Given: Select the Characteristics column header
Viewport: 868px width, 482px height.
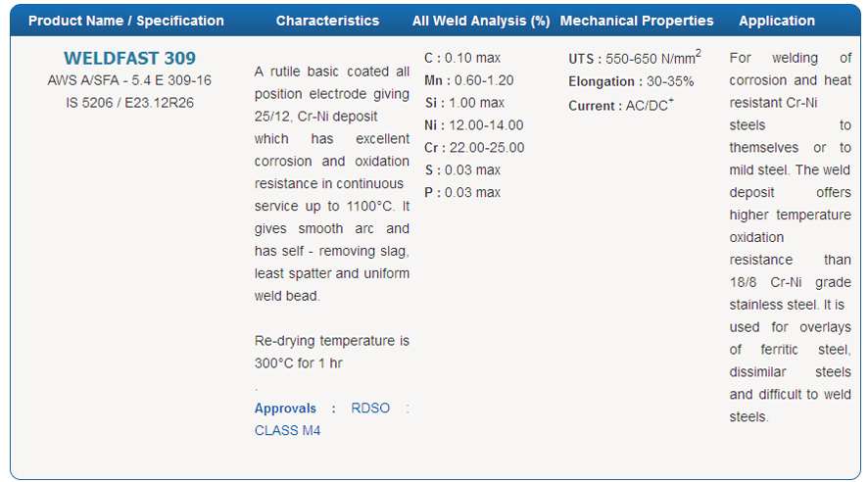Looking at the screenshot, I should (x=328, y=21).
